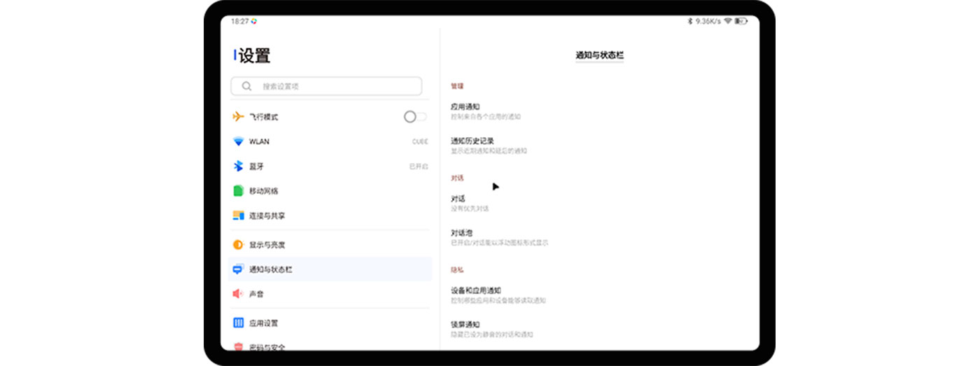Click the blue grid icon for 应用设置
This screenshot has height=366, width=980.
tap(238, 323)
